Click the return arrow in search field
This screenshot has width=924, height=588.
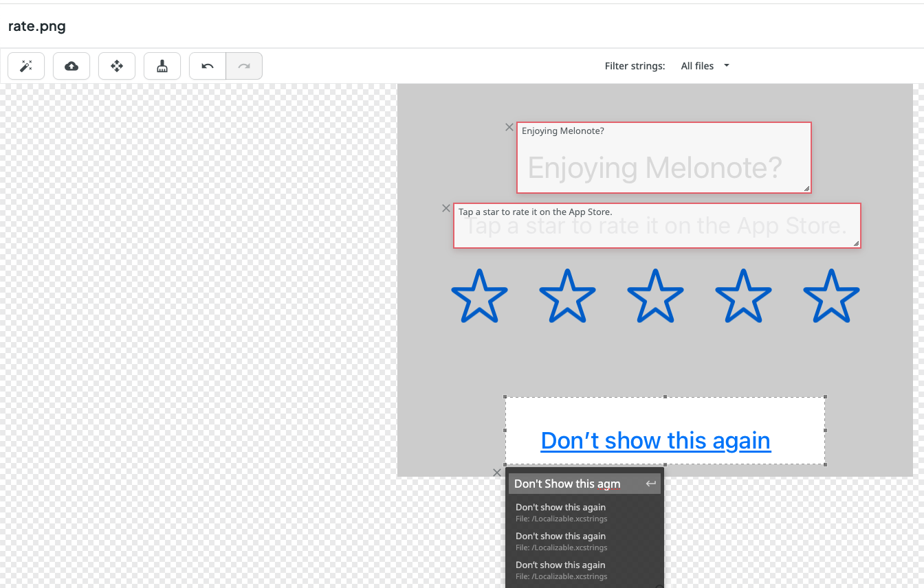650,484
